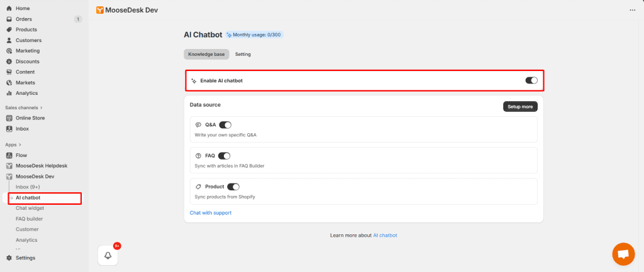Click the Markets globe icon
The image size is (644, 272).
click(x=9, y=82)
